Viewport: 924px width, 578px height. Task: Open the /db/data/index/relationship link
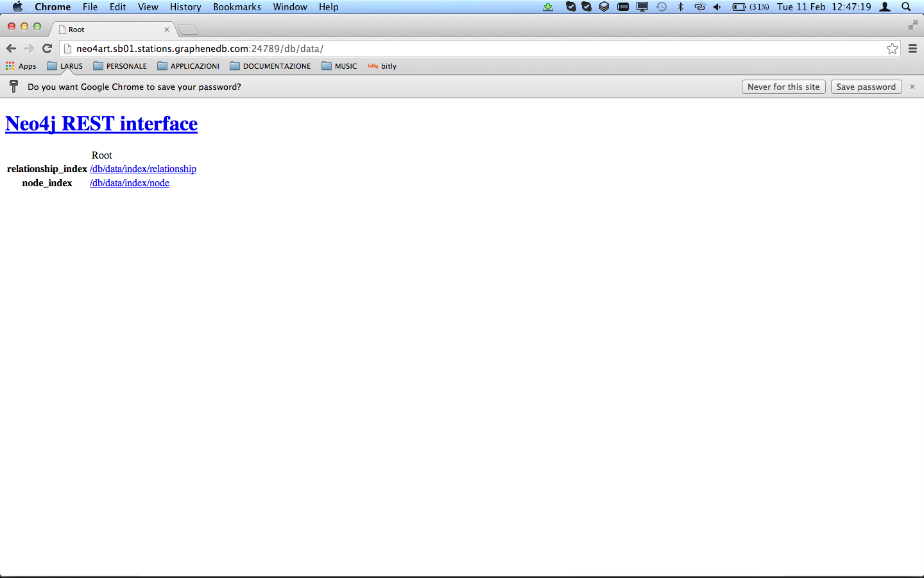[x=143, y=169]
